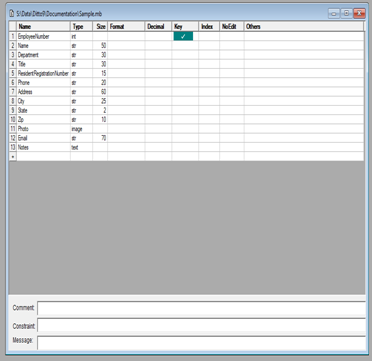This screenshot has width=373, height=362.
Task: Click in the Comment text field
Action: click(x=202, y=308)
